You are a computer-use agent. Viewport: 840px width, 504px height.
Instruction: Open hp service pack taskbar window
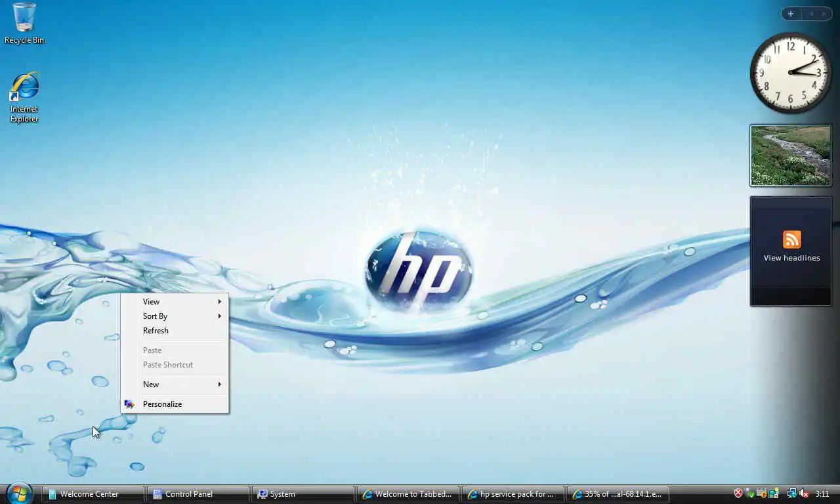point(513,494)
